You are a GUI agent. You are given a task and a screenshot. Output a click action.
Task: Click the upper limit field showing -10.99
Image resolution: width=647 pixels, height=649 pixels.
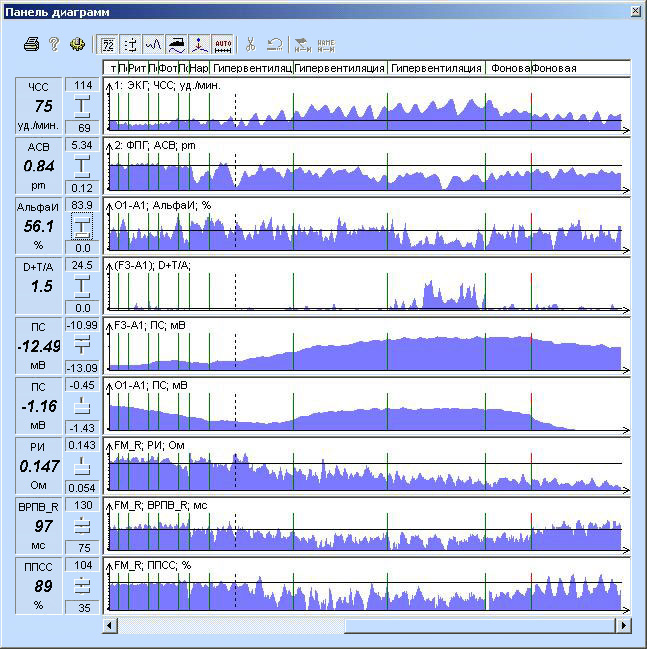pos(82,325)
